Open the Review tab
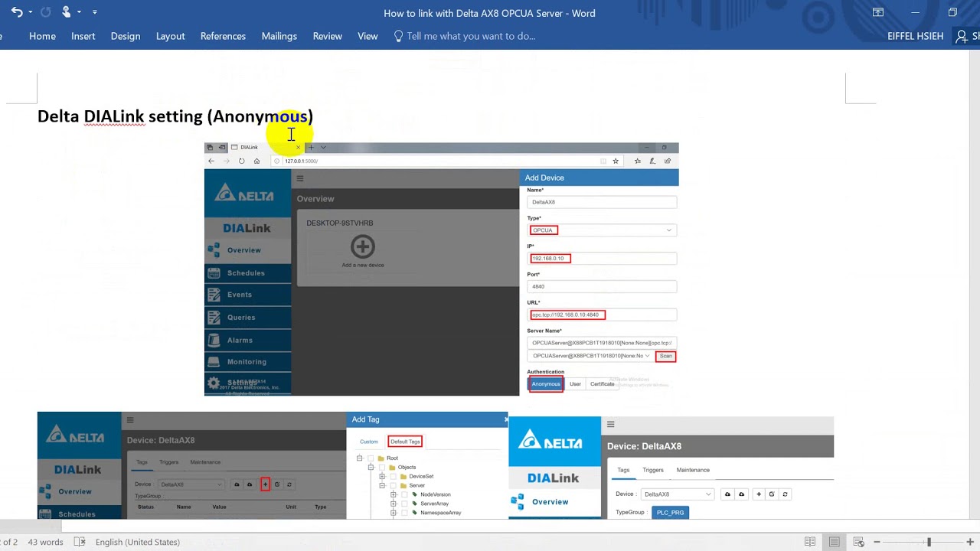Viewport: 980px width, 551px height. (x=328, y=36)
